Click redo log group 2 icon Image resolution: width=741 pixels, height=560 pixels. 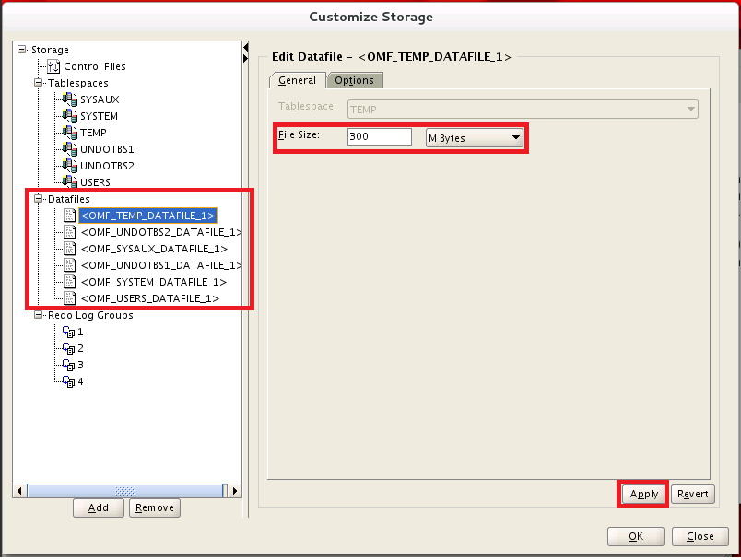[68, 348]
